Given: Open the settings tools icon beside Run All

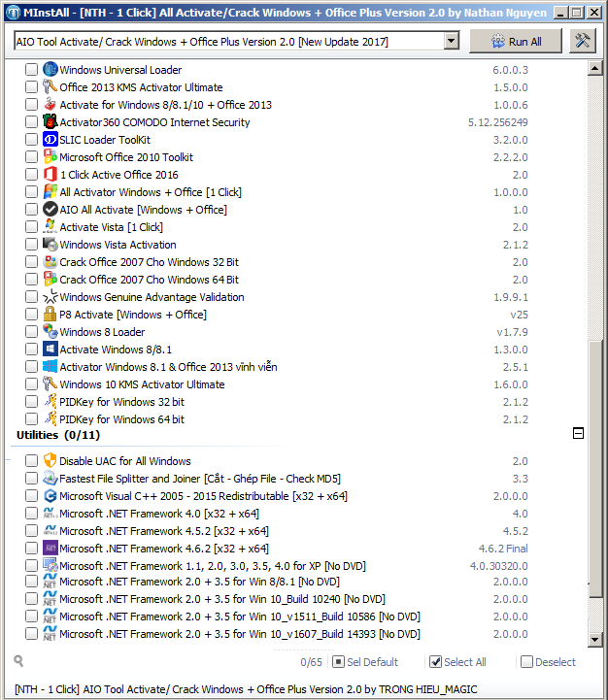Looking at the screenshot, I should [x=583, y=41].
